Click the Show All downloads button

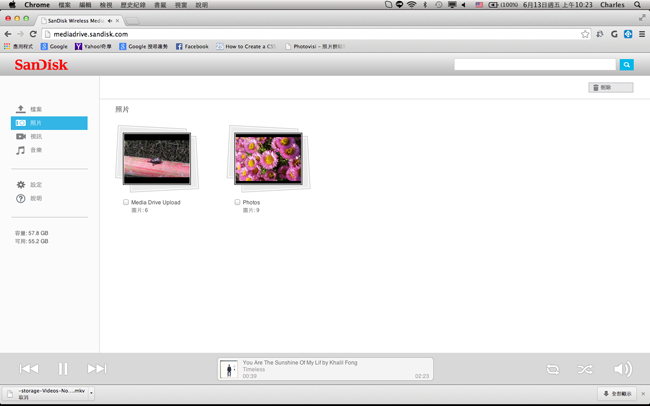click(x=617, y=394)
